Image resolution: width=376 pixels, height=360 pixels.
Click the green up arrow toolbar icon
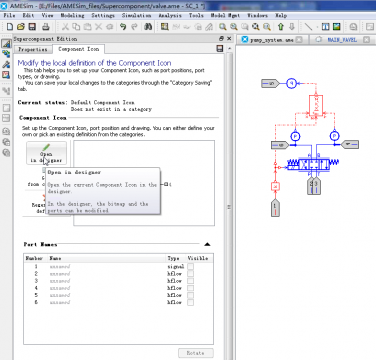[281, 27]
